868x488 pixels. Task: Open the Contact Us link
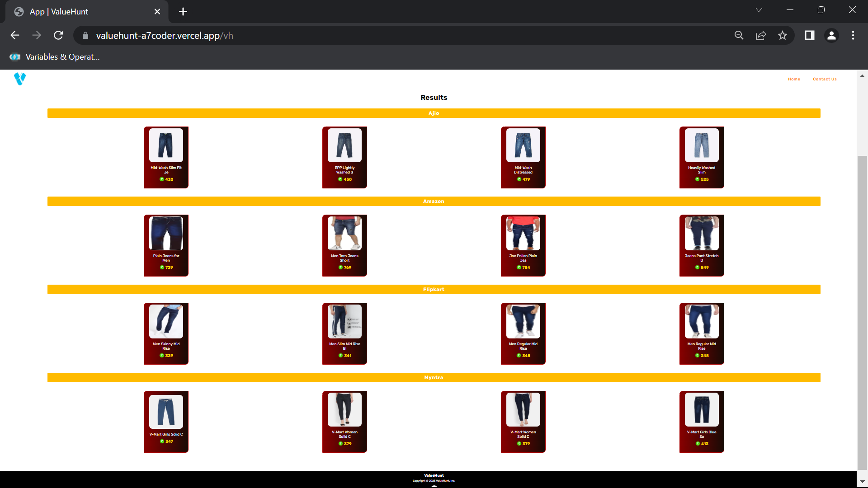[825, 79]
